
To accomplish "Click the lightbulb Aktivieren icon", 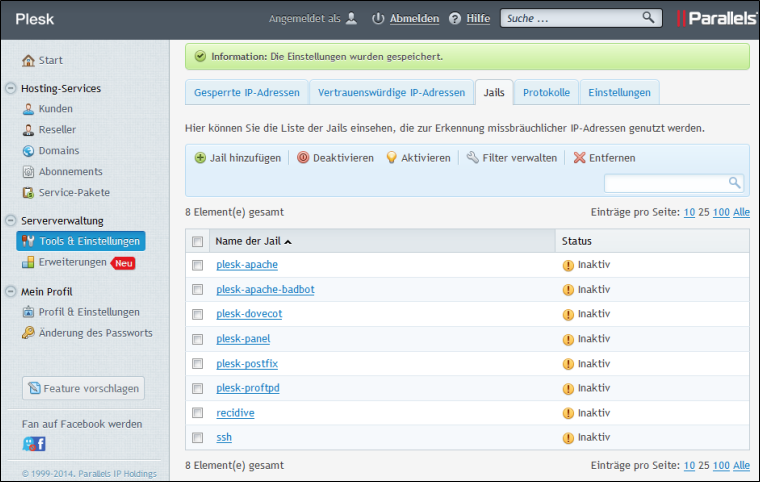I will pos(391,158).
